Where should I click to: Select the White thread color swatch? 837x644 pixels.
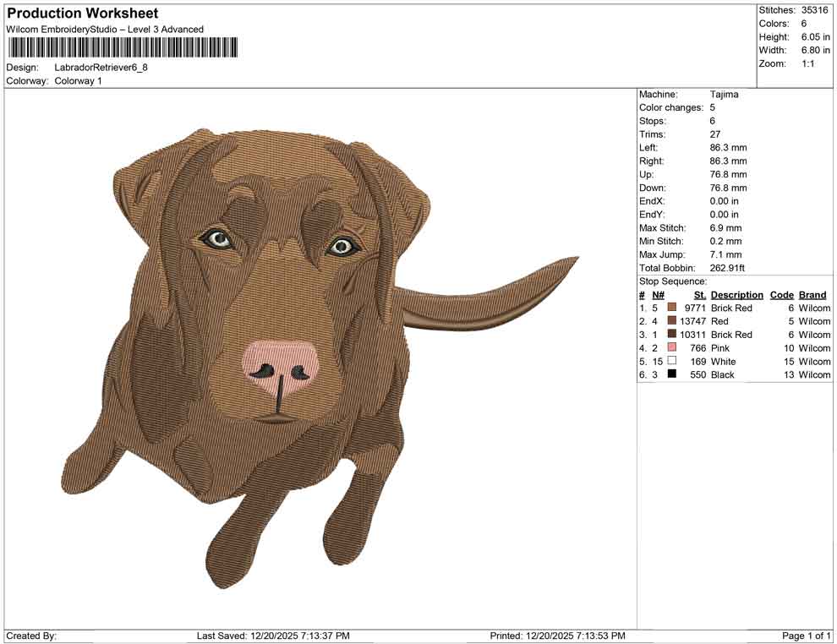point(672,362)
